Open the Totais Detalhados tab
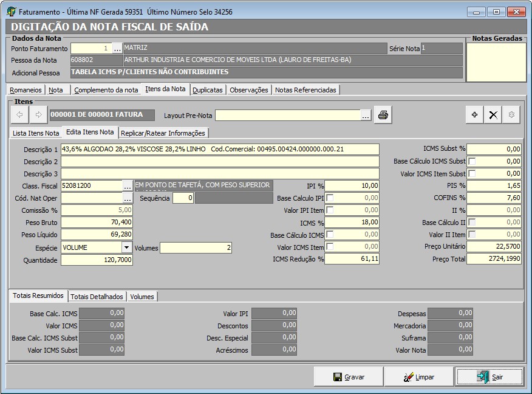This screenshot has height=394, width=532. tap(97, 297)
